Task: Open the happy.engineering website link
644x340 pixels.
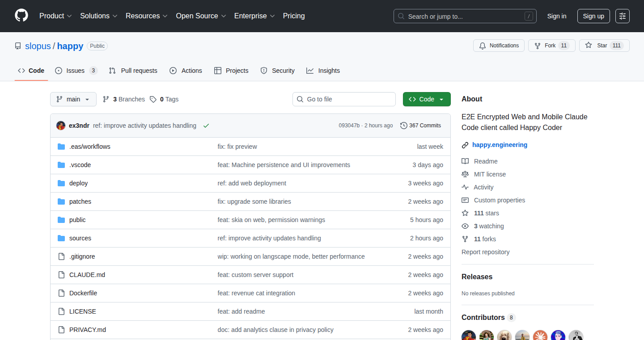Action: (500, 145)
